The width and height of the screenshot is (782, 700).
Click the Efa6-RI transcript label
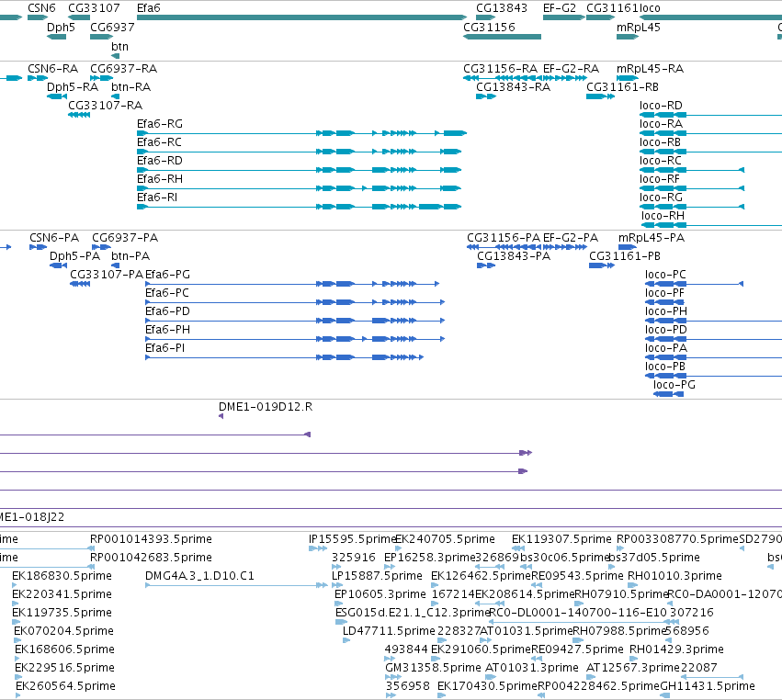click(x=157, y=198)
